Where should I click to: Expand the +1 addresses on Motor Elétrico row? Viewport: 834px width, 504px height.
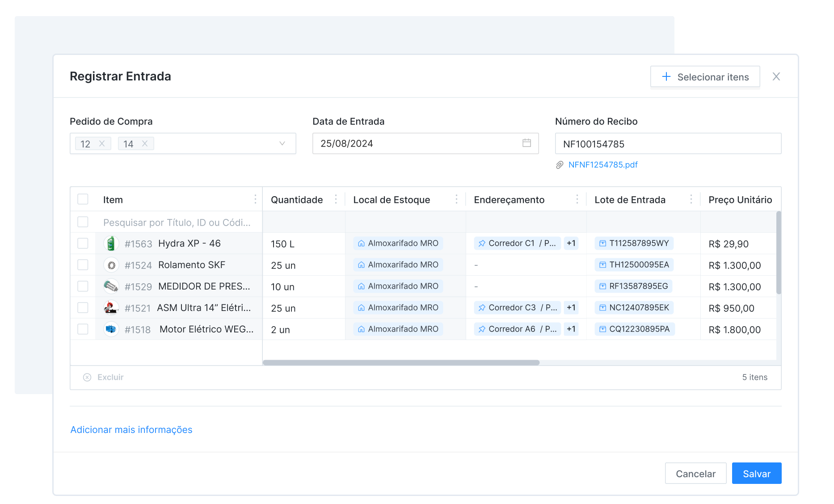[571, 329]
